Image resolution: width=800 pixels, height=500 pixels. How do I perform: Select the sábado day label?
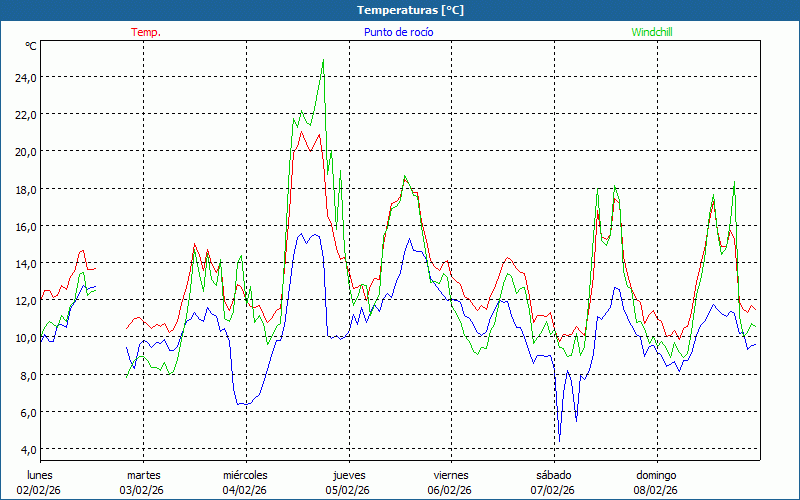(x=553, y=475)
